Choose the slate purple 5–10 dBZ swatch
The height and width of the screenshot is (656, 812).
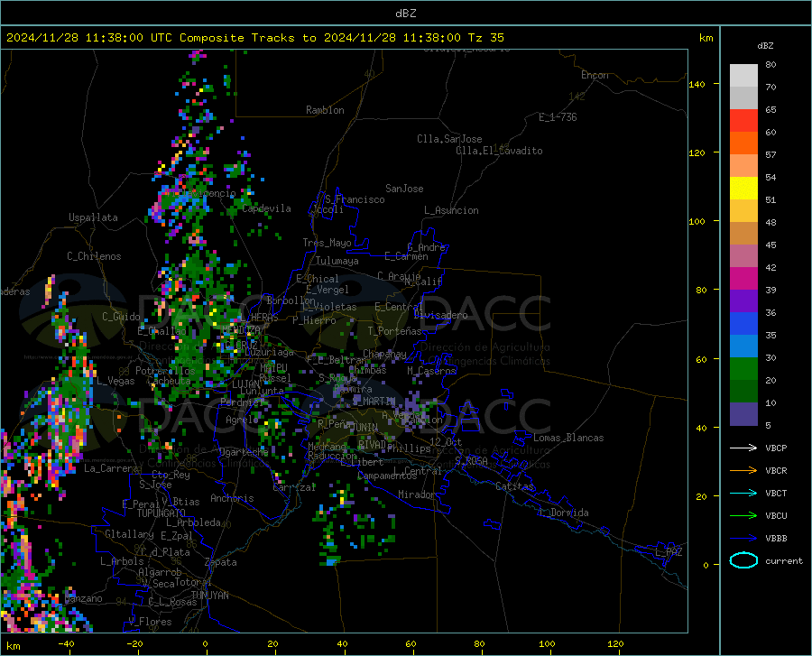click(743, 414)
